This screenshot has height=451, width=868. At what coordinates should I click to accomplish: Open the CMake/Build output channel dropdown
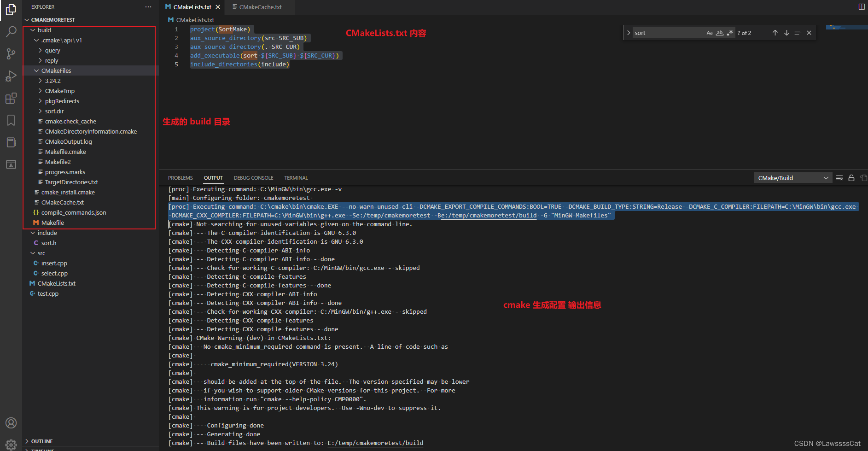point(793,178)
